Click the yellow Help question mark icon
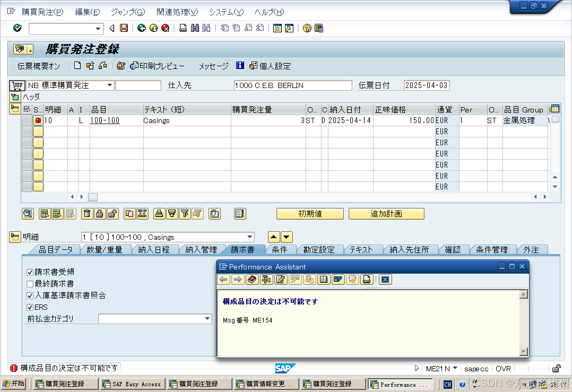 tap(307, 28)
